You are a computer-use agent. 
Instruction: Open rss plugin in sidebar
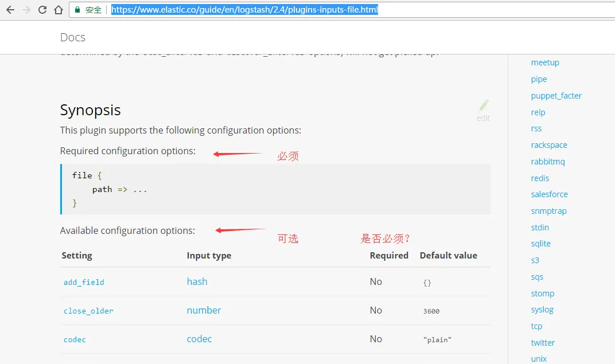coord(536,128)
